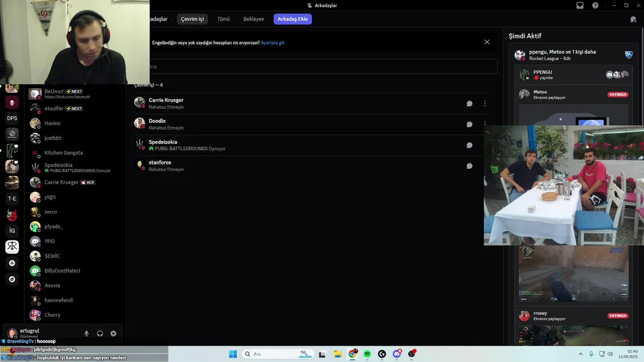Open DM with yiiğit
This screenshot has height=362, width=644.
tap(75, 197)
